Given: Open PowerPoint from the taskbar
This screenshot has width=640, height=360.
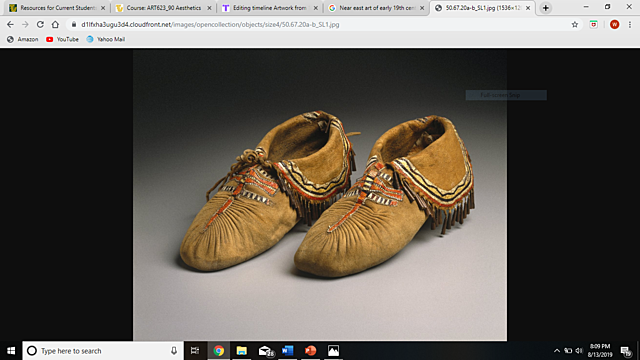Looking at the screenshot, I should 311,351.
